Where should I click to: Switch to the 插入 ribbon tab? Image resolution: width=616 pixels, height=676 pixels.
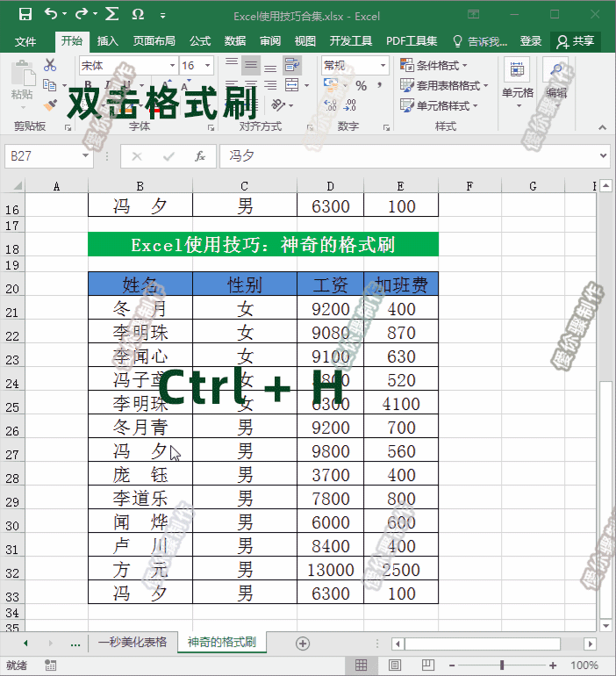click(x=108, y=41)
